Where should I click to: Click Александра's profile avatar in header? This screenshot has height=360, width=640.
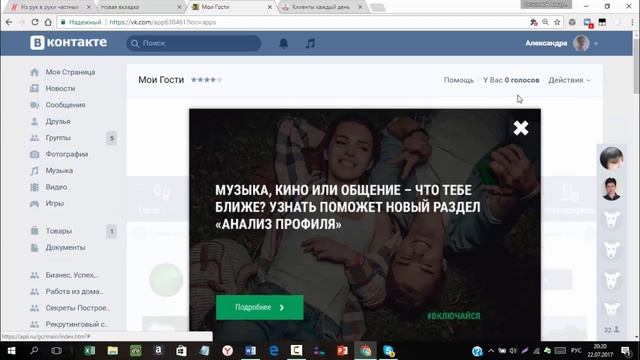coord(581,43)
